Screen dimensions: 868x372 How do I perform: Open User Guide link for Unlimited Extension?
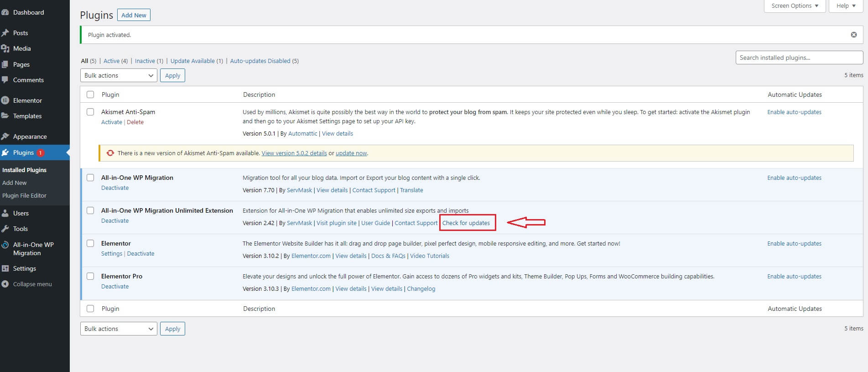pos(375,223)
